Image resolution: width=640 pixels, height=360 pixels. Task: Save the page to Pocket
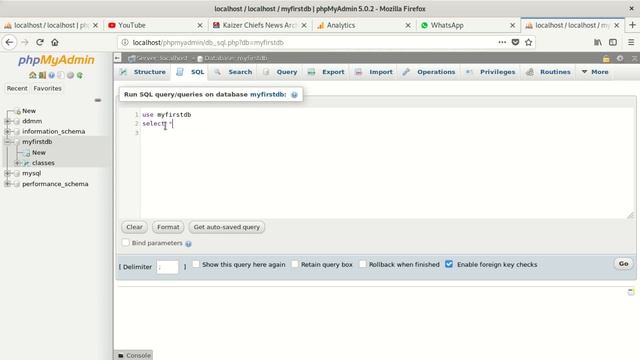(516, 42)
